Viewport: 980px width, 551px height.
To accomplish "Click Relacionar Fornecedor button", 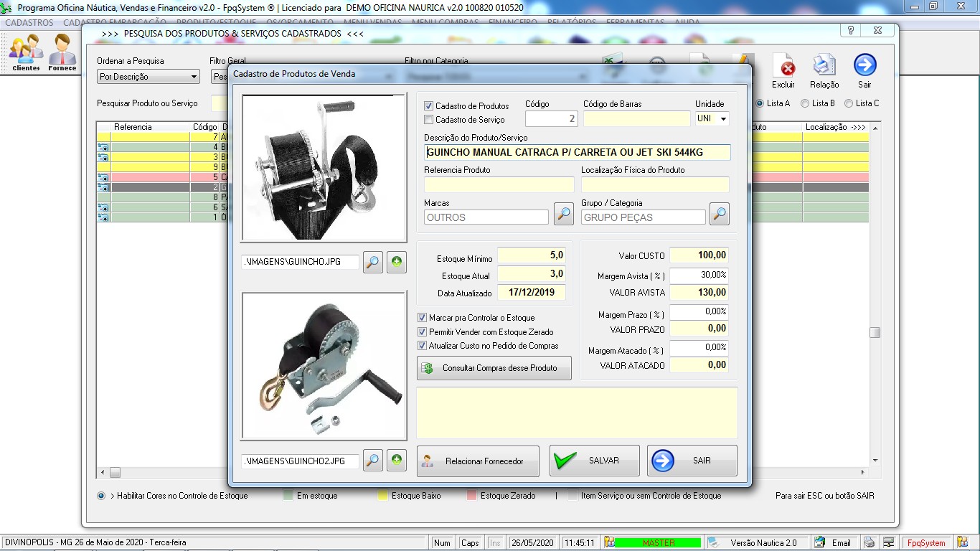I will pyautogui.click(x=478, y=461).
